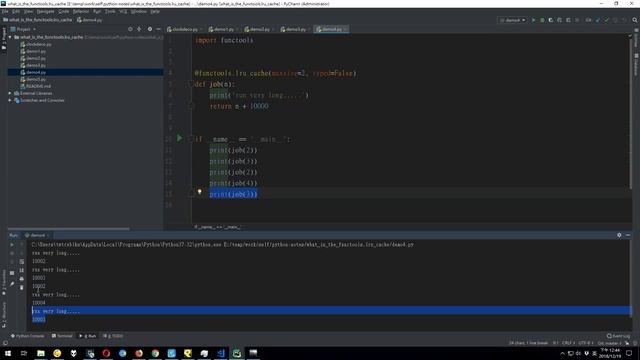
Task: Toggle the Favorites side tool window stripe
Action: 4,282
